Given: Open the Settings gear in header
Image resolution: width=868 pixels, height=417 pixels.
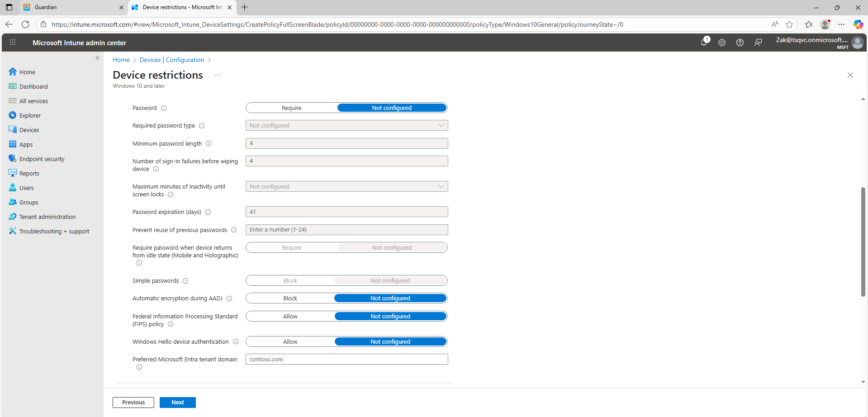Looking at the screenshot, I should (x=722, y=43).
